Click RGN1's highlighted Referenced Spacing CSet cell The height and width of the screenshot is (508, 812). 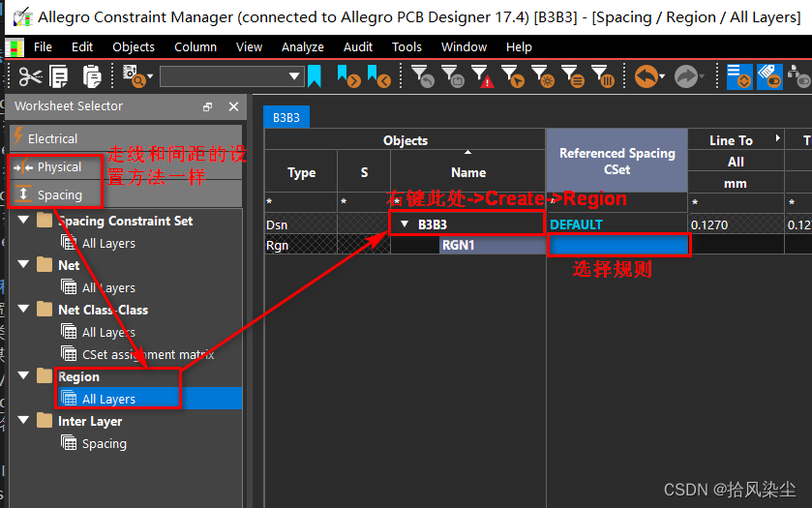[x=618, y=245]
